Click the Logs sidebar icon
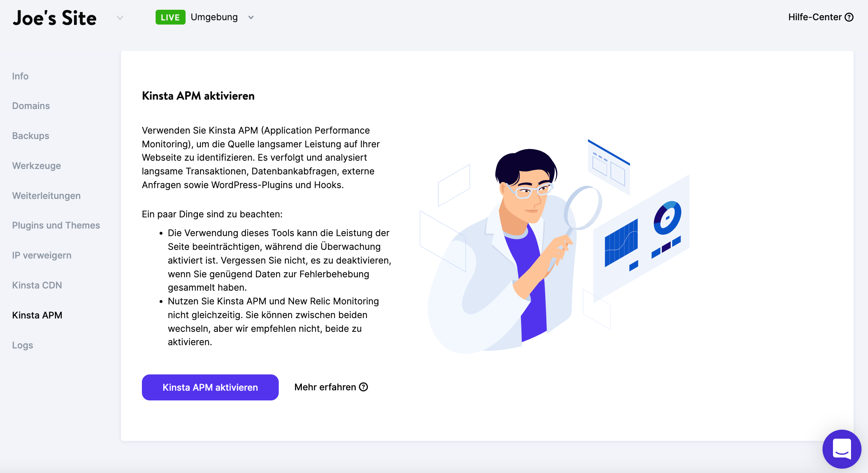868x473 pixels. click(x=22, y=345)
